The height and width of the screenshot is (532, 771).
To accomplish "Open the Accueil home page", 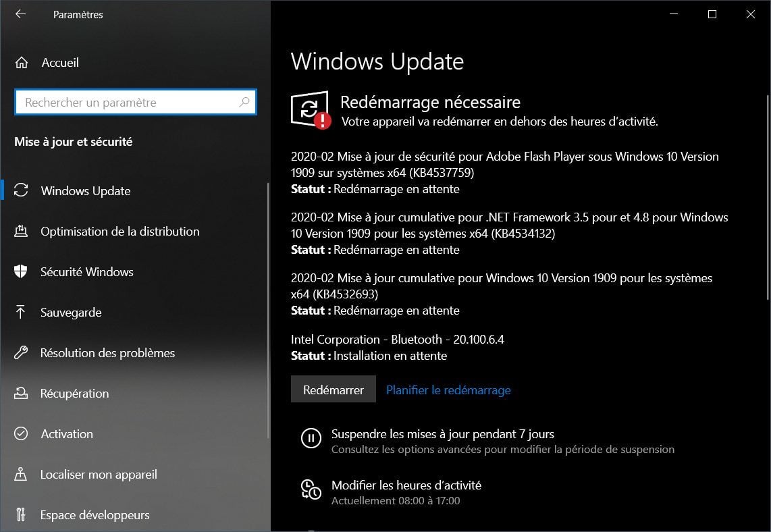I will pyautogui.click(x=60, y=62).
